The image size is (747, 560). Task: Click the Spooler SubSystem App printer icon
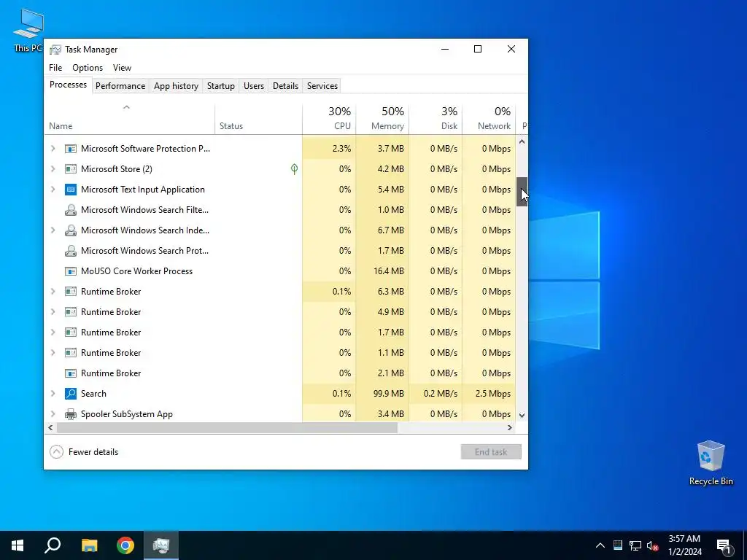[x=71, y=414]
